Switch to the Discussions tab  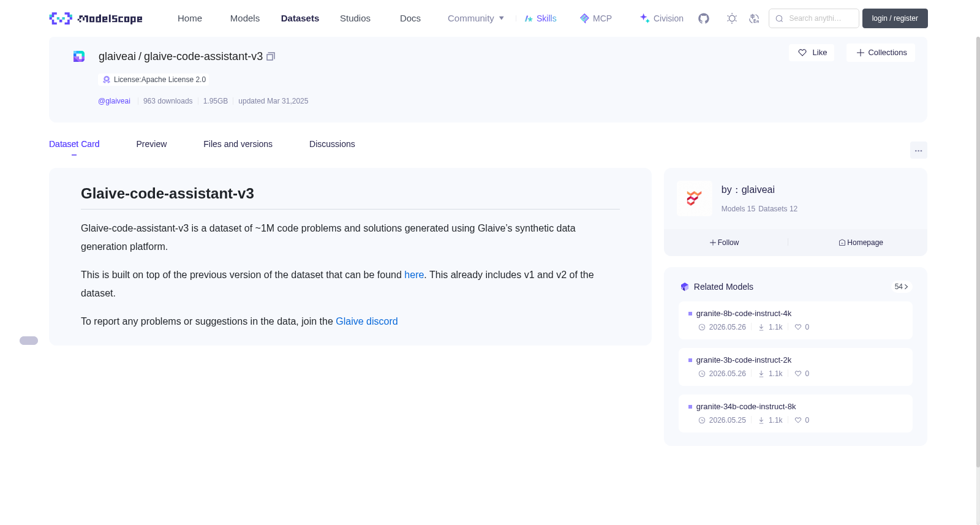tap(332, 144)
